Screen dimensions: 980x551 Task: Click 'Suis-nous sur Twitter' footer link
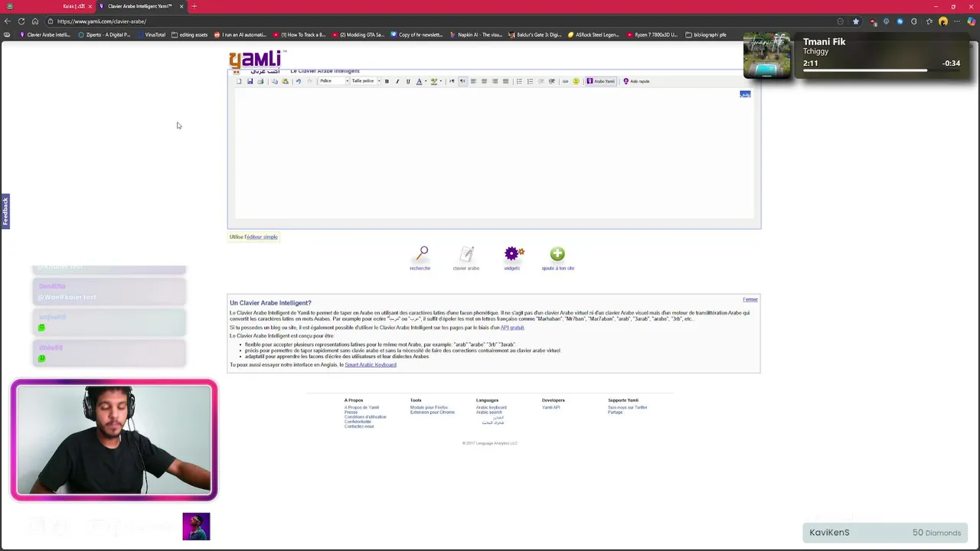coord(628,408)
